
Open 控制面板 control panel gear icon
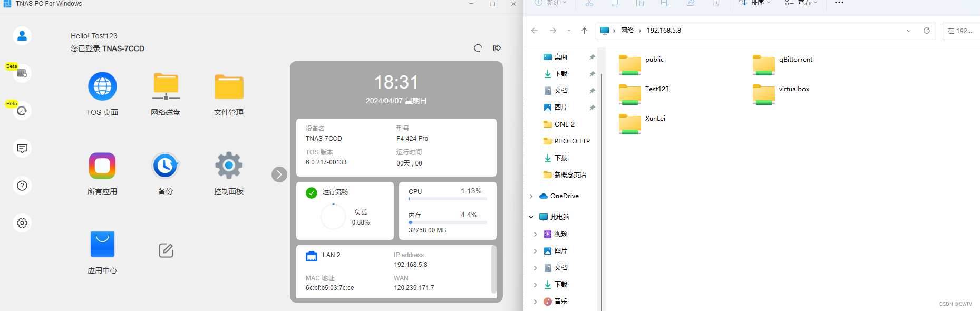coord(229,166)
